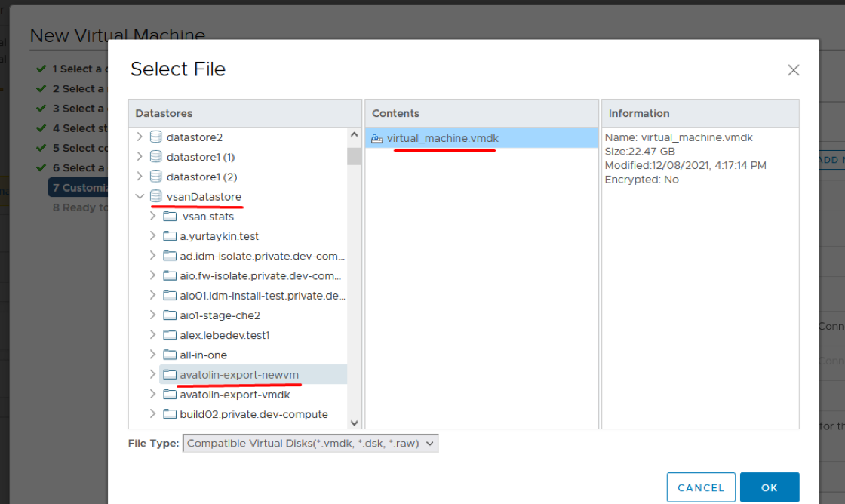Select the .vsan.stats folder name
Viewport: 845px width, 504px height.
207,217
